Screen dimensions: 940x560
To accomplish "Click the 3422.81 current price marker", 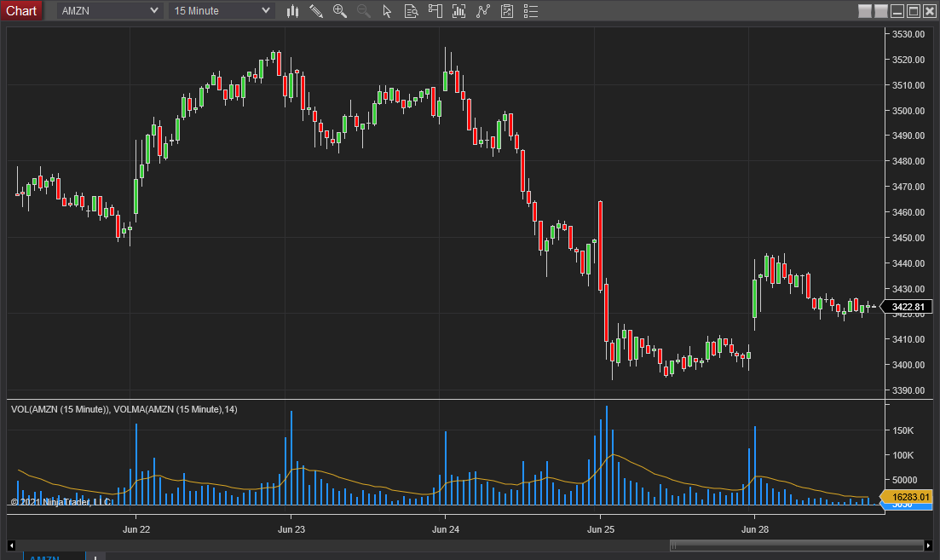I will 908,307.
